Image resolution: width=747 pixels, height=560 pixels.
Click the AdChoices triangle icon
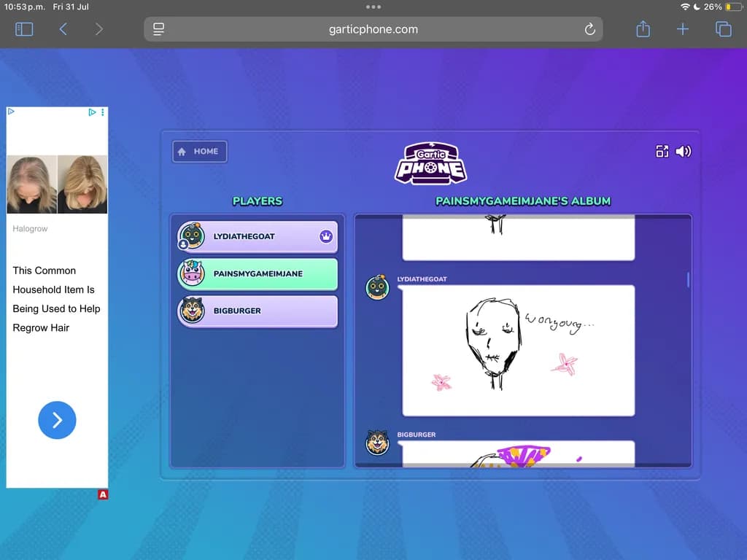tap(92, 112)
